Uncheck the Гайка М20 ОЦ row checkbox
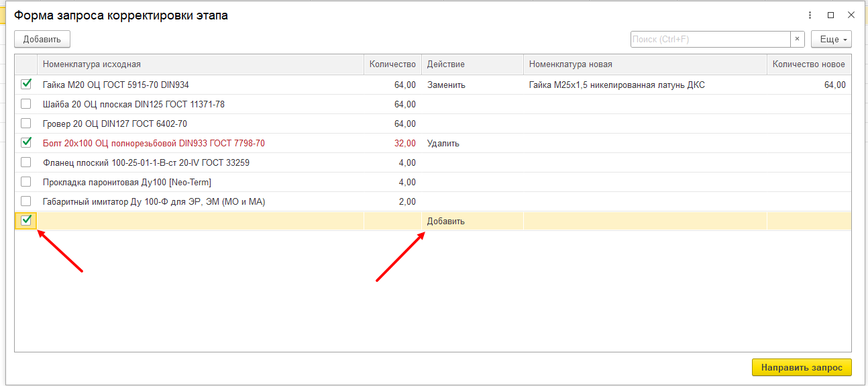Screen dimensions: 868x386 (26, 85)
